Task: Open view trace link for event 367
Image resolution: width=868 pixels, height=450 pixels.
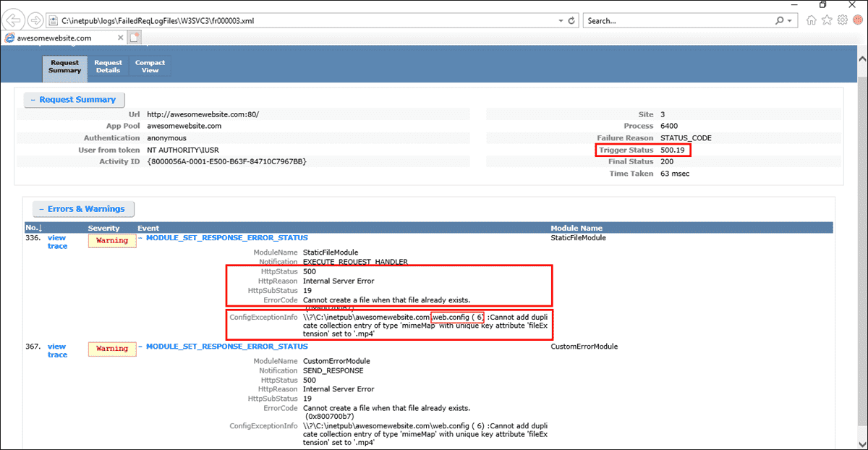Action: 57,350
